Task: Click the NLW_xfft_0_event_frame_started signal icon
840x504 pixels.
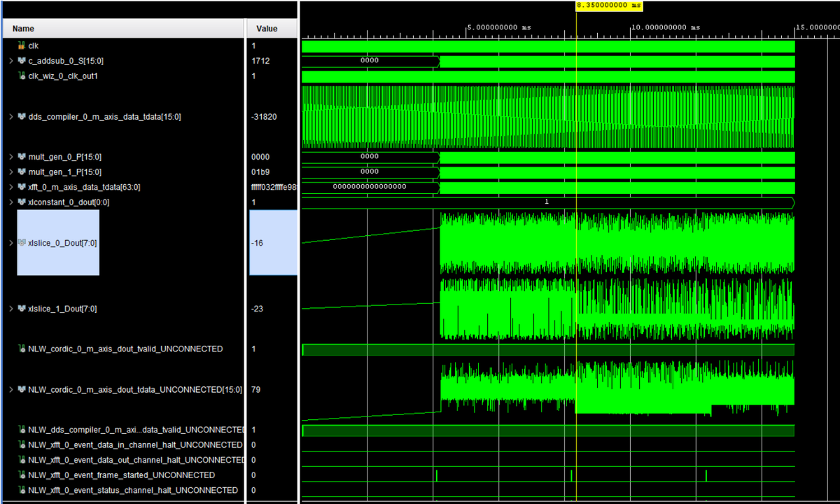Action: (x=22, y=475)
